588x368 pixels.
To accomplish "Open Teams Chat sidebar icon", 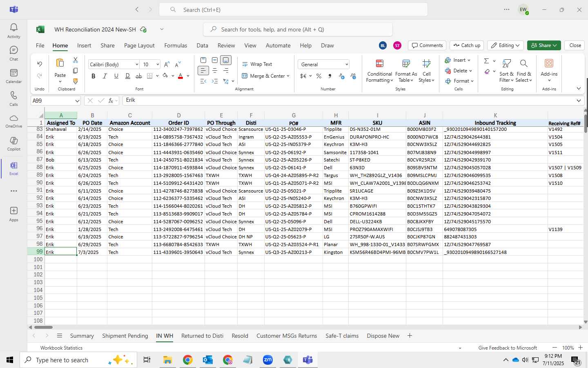I will click(13, 53).
